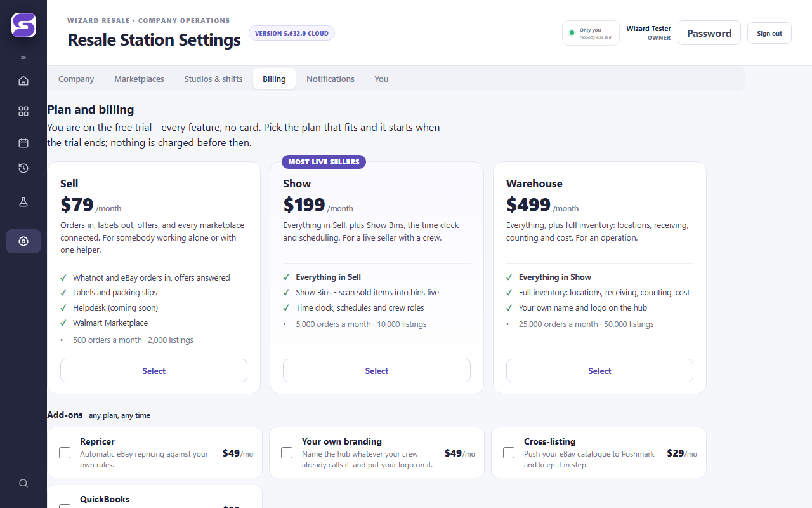
Task: Click 'Walmart Marketplace' feature
Action: pyautogui.click(x=110, y=323)
